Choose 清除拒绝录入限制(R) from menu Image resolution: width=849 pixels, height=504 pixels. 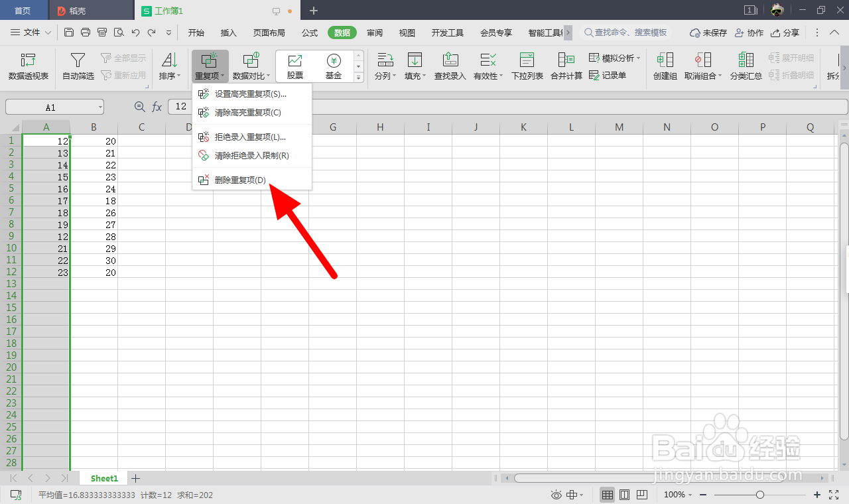pos(252,156)
